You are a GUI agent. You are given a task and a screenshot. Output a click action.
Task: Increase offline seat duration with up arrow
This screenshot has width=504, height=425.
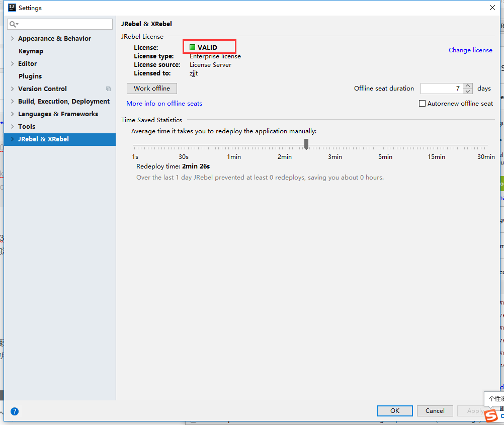[x=468, y=86]
